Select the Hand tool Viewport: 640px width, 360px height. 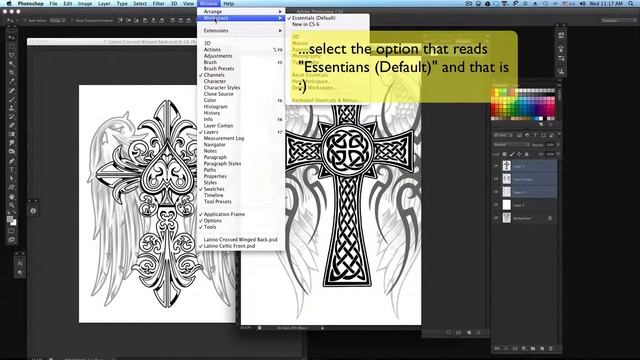(x=12, y=196)
